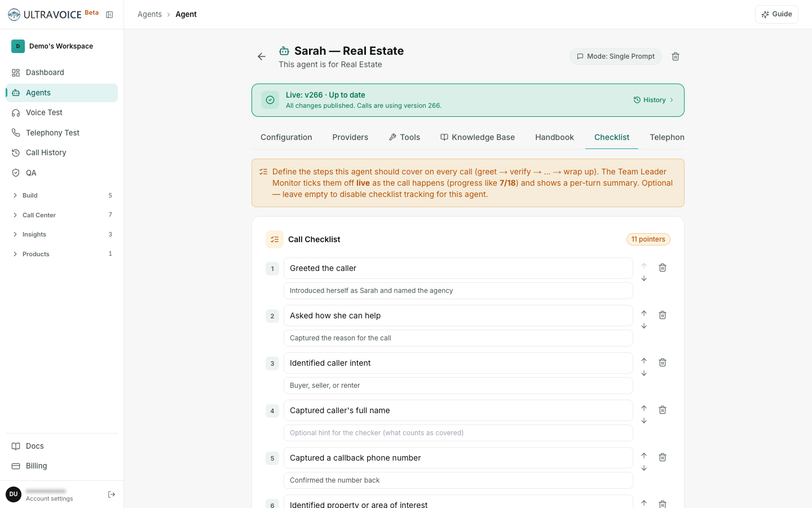Delete 'Identified caller intent' item
812x508 pixels.
tap(663, 362)
